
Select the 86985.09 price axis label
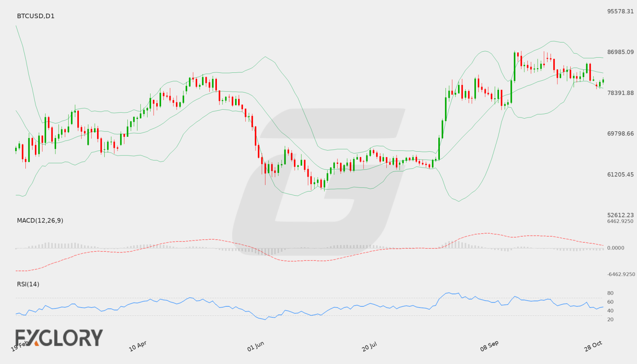(x=620, y=52)
